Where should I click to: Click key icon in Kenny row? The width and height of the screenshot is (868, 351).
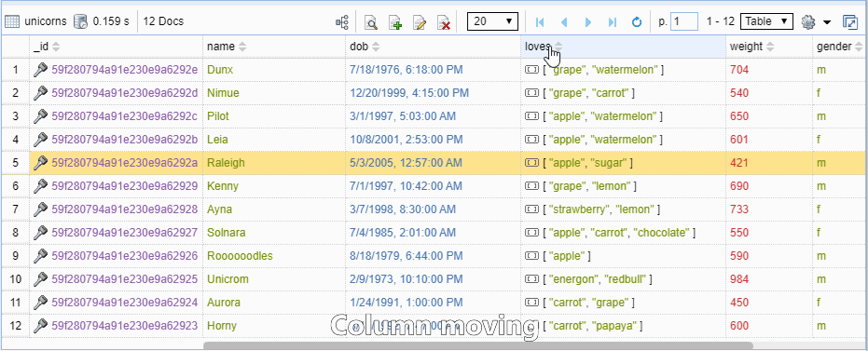tap(40, 186)
